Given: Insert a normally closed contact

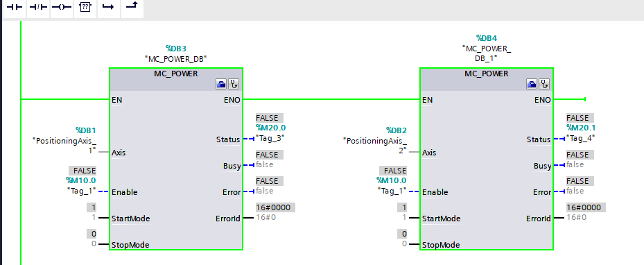Looking at the screenshot, I should point(38,8).
